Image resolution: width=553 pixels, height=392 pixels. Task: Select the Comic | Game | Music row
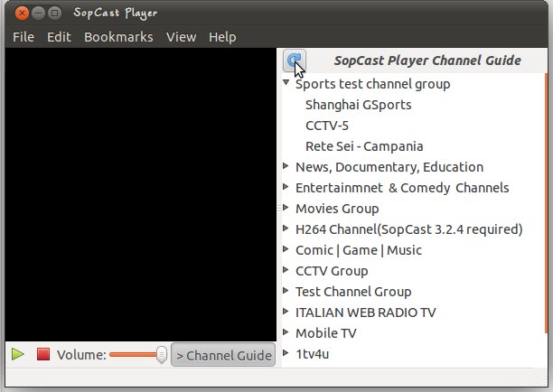pyautogui.click(x=413, y=250)
